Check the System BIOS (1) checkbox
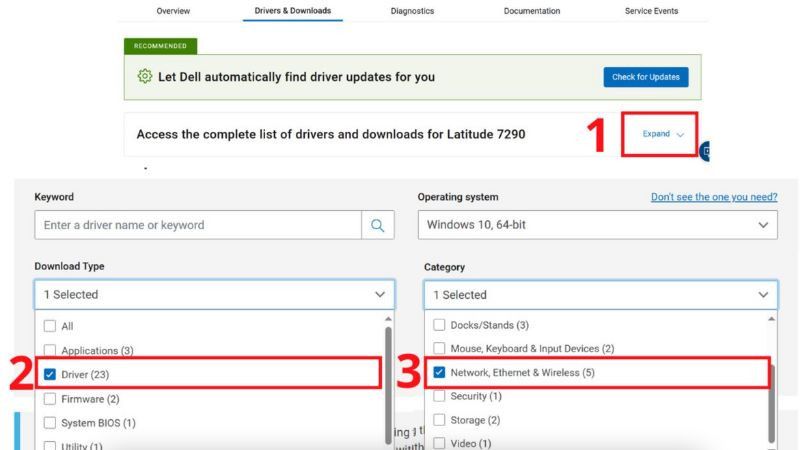This screenshot has height=450, width=800. 49,422
